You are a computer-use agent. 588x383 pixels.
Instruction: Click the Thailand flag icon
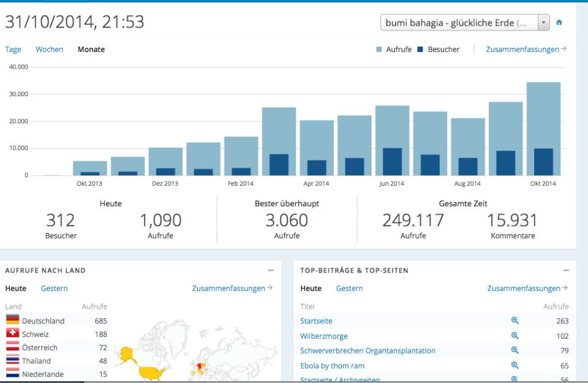[12, 360]
